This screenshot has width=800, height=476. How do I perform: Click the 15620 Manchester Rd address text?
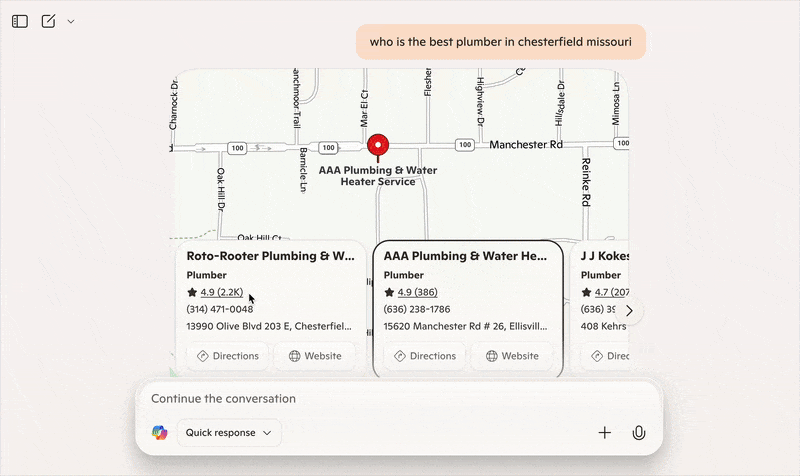(x=465, y=326)
